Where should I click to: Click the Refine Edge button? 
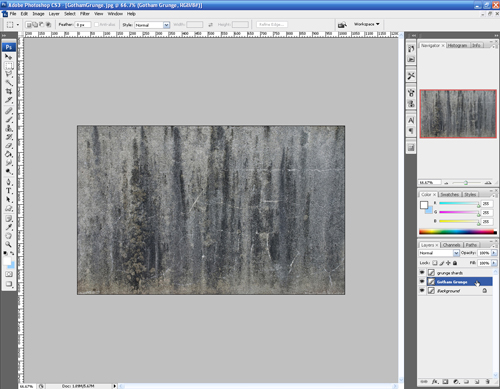click(x=272, y=25)
